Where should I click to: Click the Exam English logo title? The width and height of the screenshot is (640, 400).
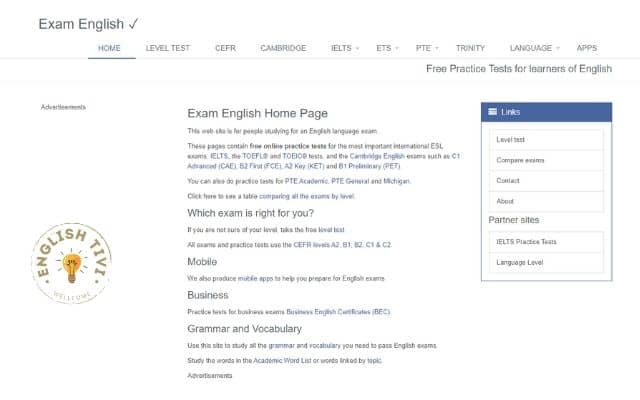tap(89, 24)
